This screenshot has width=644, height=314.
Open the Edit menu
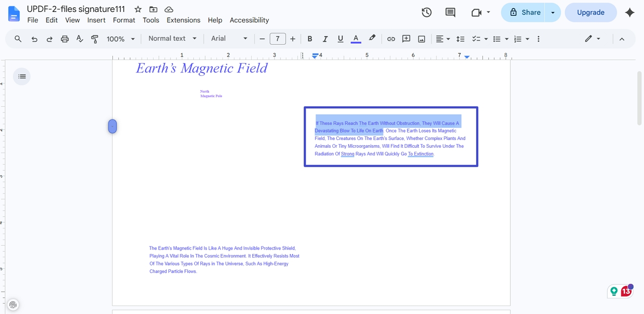(x=52, y=20)
